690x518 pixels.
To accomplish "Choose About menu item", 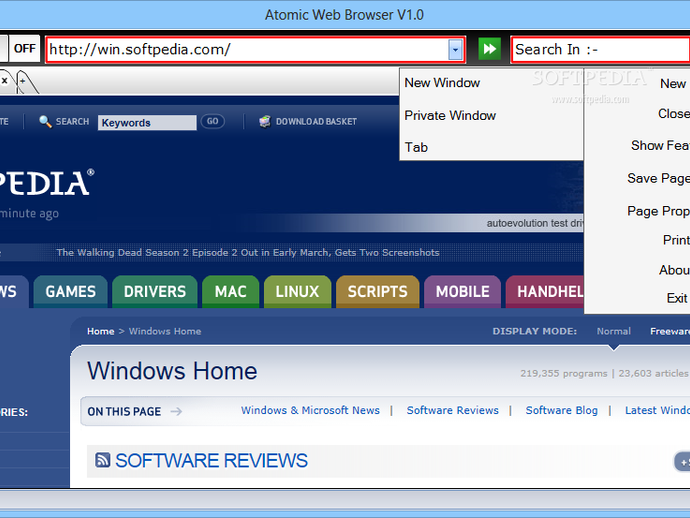I will coord(674,270).
